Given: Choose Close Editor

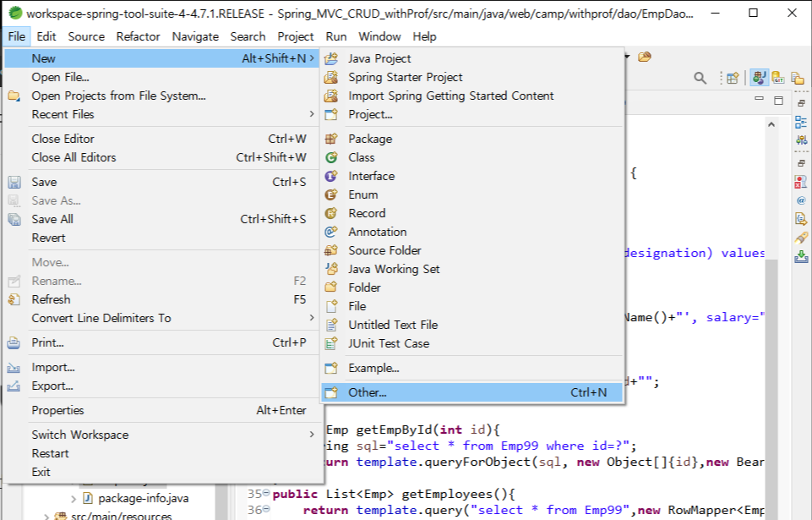Looking at the screenshot, I should pyautogui.click(x=161, y=139).
